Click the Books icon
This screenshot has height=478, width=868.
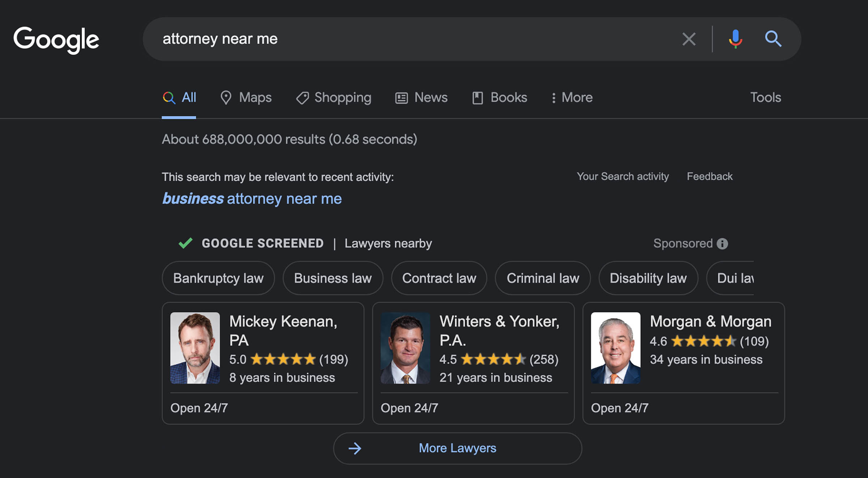tap(477, 98)
